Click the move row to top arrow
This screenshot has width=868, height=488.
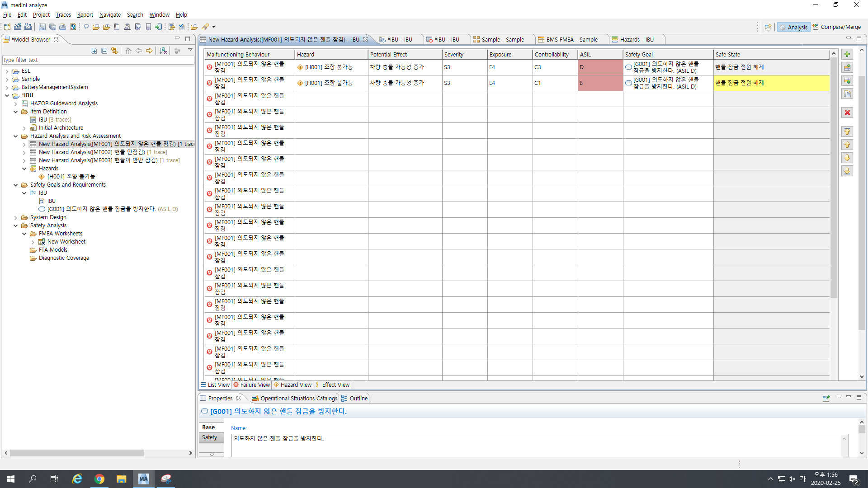pyautogui.click(x=847, y=131)
